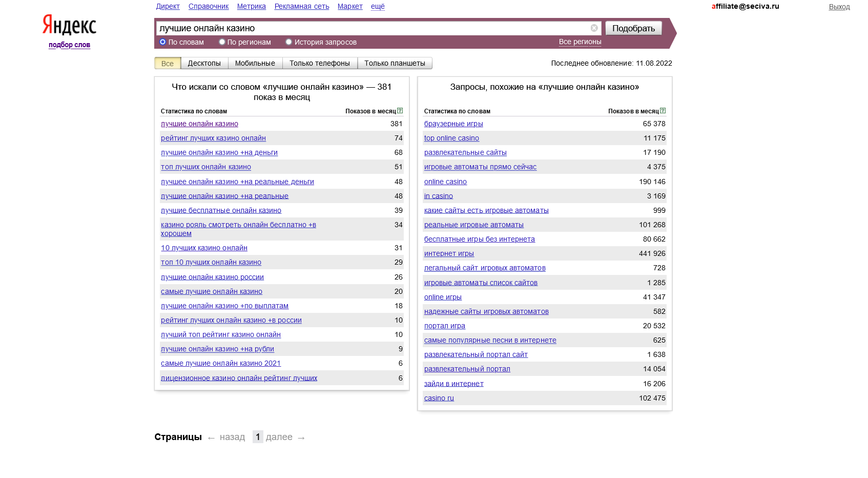
Task: Open Рекламная сеть in top navigation
Action: point(302,6)
